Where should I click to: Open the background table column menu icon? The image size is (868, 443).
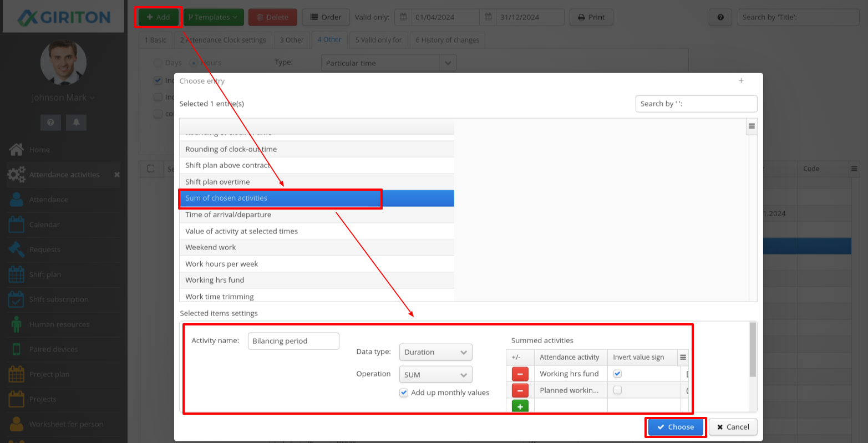point(855,169)
